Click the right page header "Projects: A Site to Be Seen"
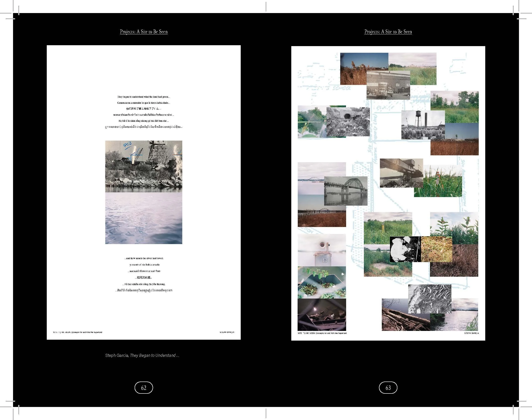The height and width of the screenshot is (420, 532). pos(388,32)
